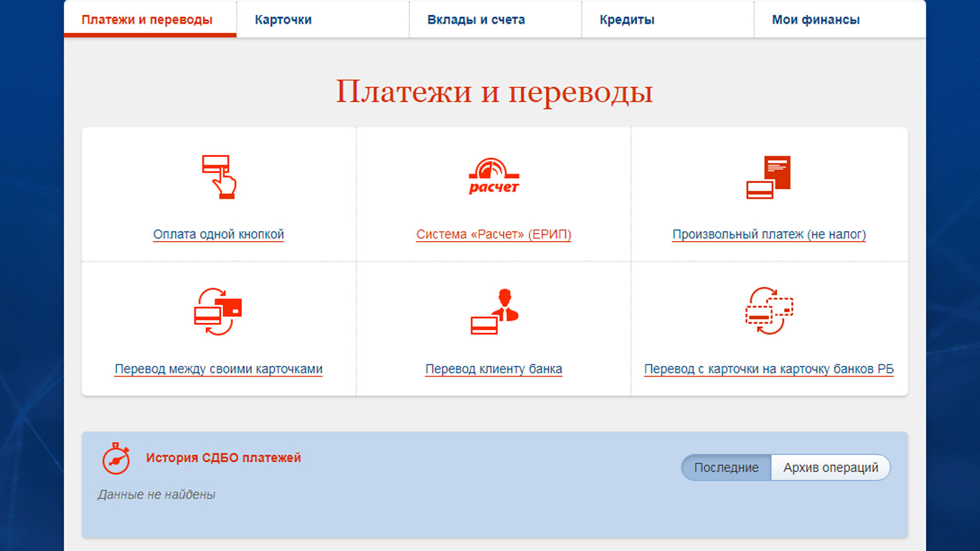Image resolution: width=980 pixels, height=551 pixels.
Task: Open the Платежи и переводы tab
Action: (150, 19)
